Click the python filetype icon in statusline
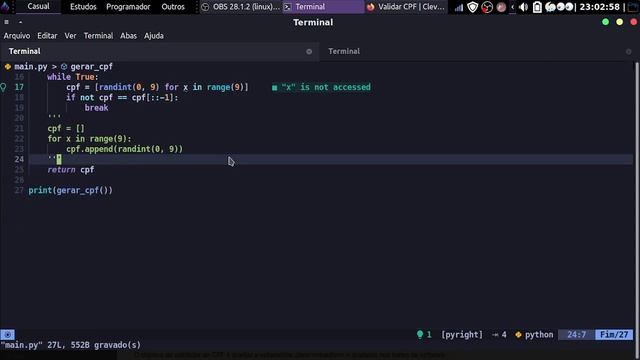 tap(518, 335)
